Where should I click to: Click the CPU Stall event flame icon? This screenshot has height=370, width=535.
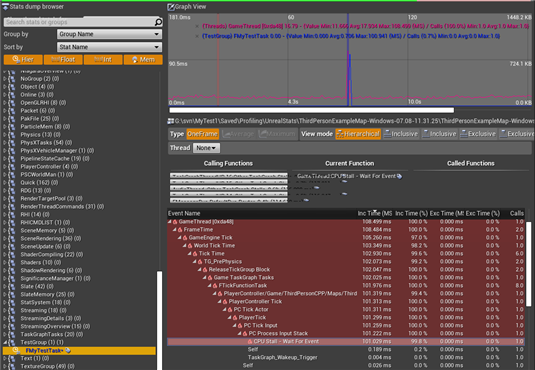(250, 341)
